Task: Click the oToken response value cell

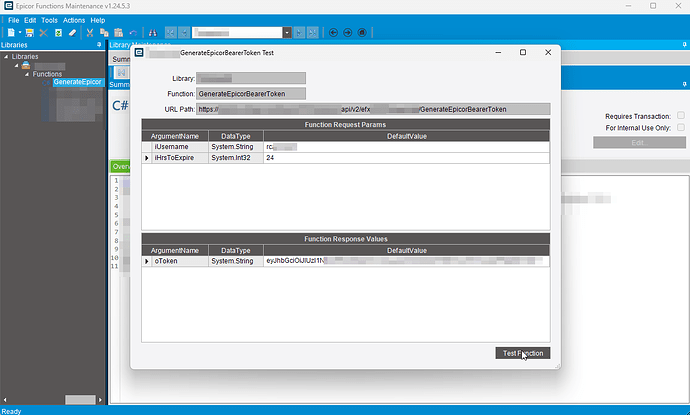Action: 407,261
